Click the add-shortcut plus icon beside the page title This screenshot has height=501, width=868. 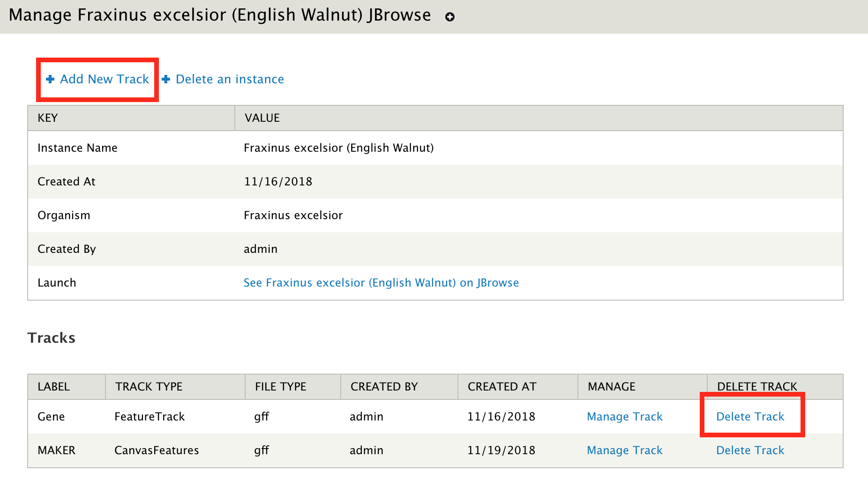click(450, 17)
